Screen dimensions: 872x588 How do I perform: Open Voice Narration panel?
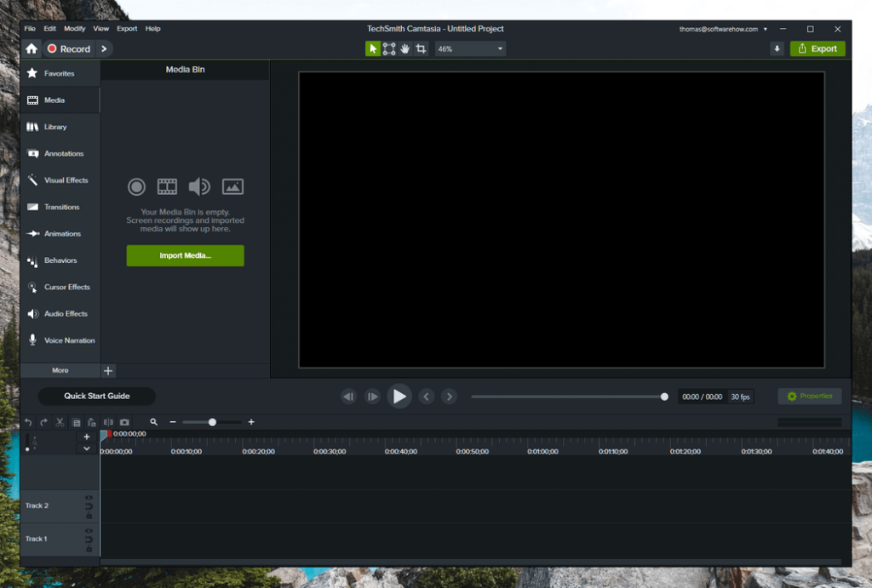(60, 340)
